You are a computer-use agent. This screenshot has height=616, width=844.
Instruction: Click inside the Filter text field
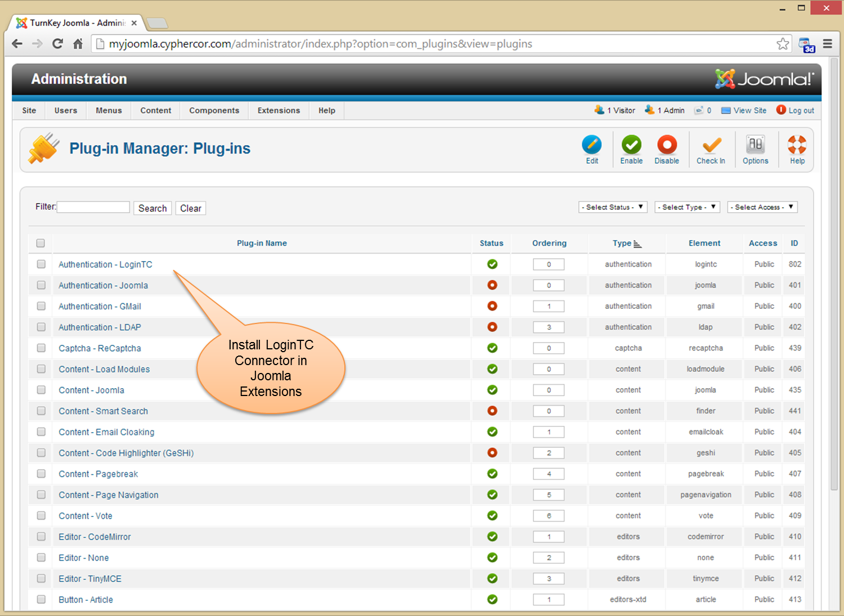pyautogui.click(x=93, y=207)
